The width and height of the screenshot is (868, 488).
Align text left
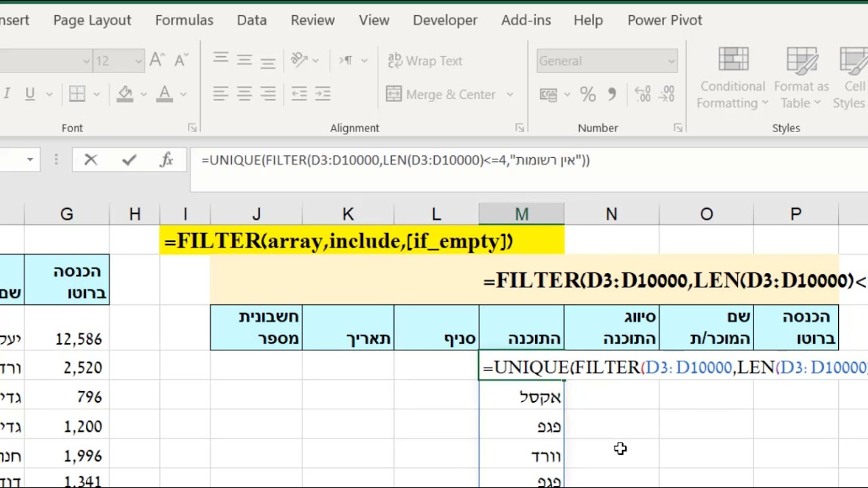(220, 94)
